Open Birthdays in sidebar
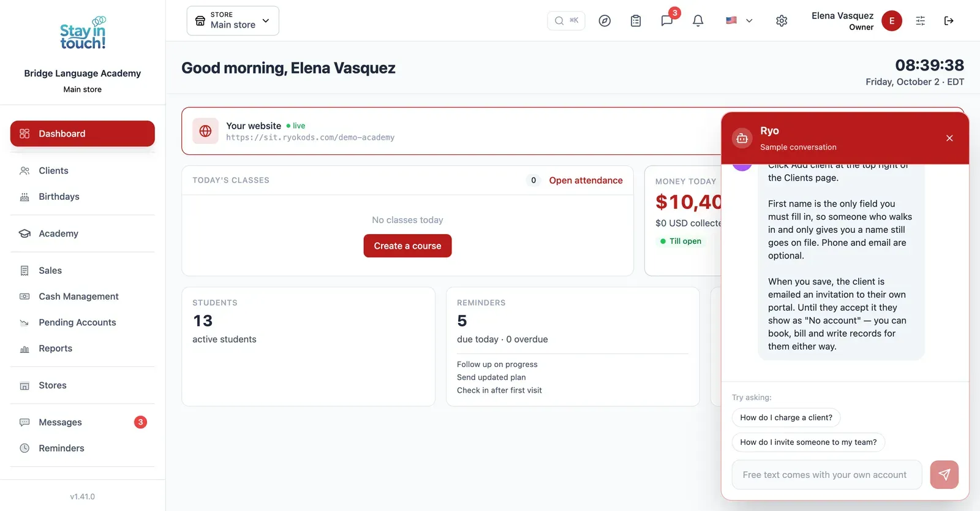980x511 pixels. coord(83,197)
